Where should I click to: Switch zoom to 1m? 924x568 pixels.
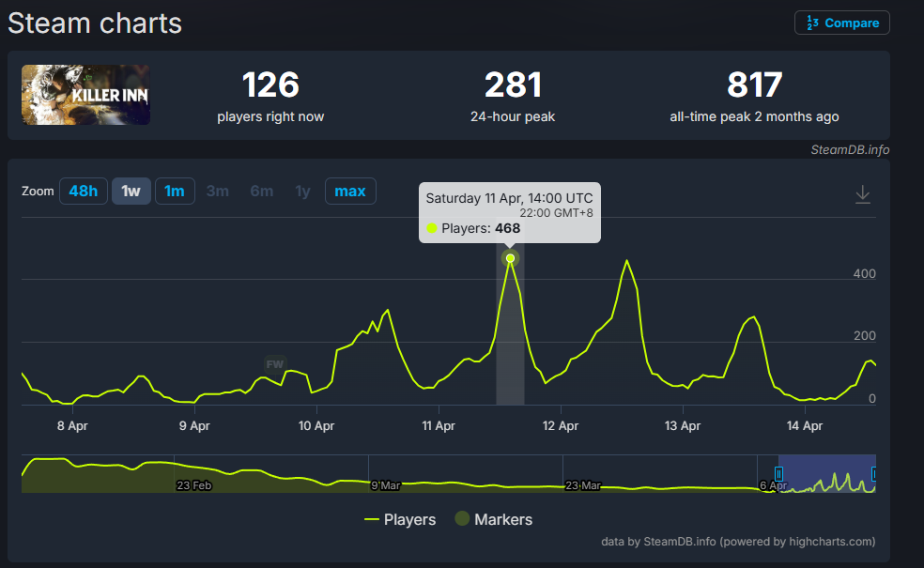[x=175, y=192]
